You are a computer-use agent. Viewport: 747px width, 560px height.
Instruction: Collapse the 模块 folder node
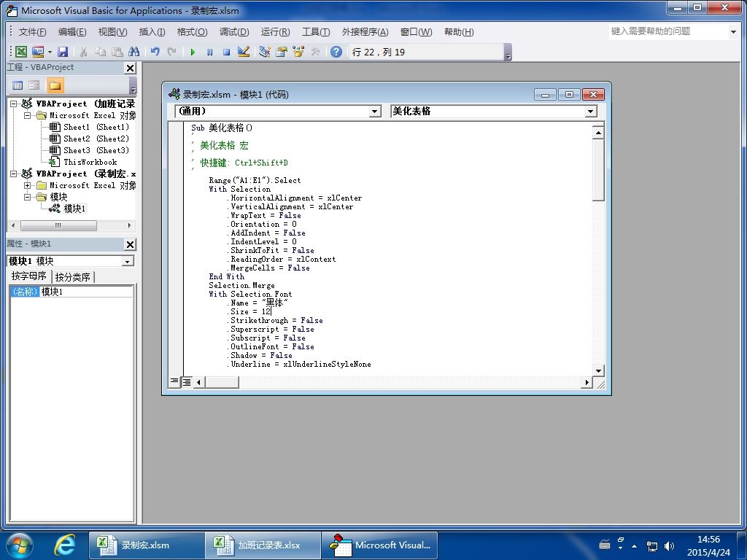coord(27,197)
